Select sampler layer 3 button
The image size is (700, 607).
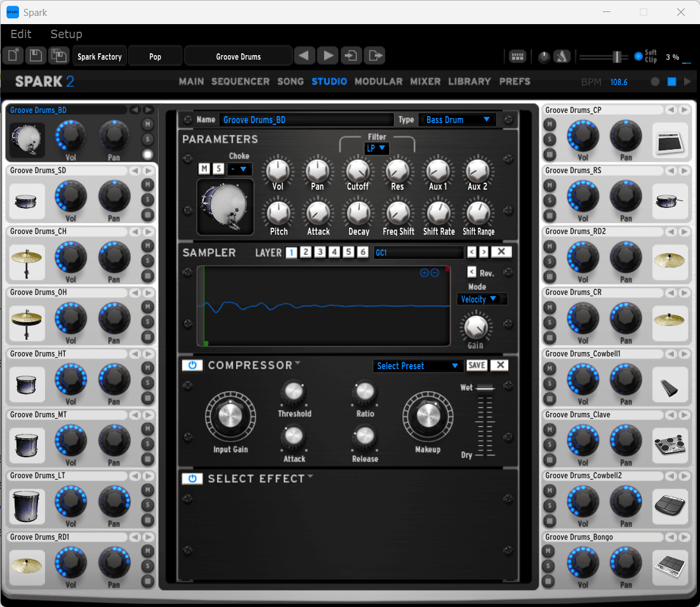[320, 252]
